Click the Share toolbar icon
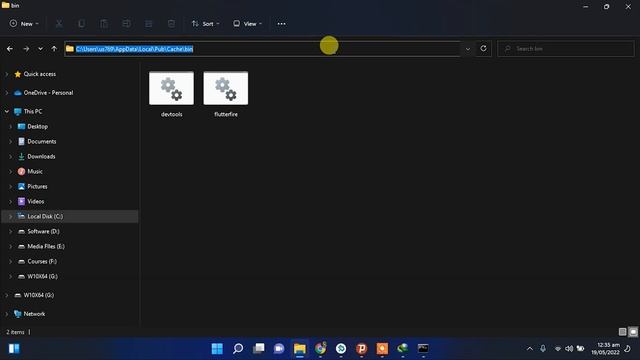This screenshot has height=360, width=640. [x=149, y=24]
